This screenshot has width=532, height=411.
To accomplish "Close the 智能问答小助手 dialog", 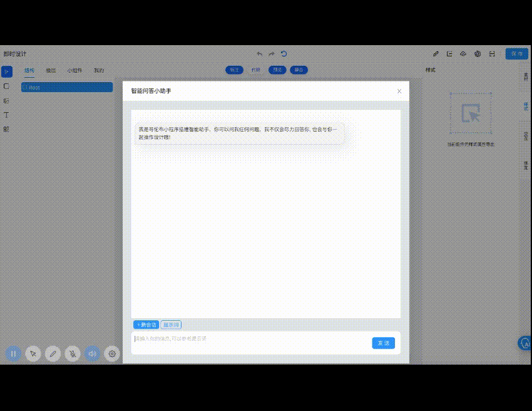I will coord(399,91).
